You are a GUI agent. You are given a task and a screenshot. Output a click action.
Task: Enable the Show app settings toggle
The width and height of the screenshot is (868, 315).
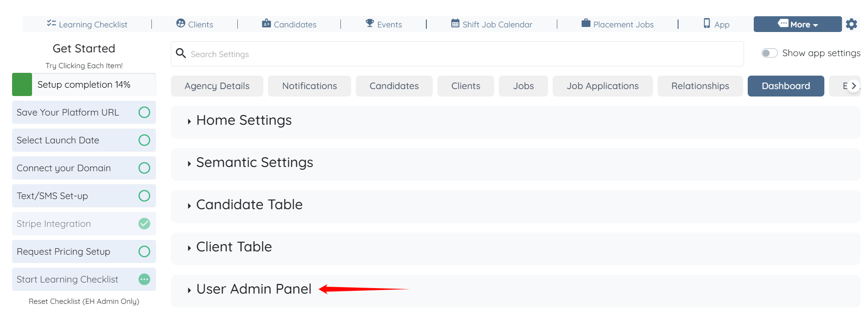click(769, 53)
